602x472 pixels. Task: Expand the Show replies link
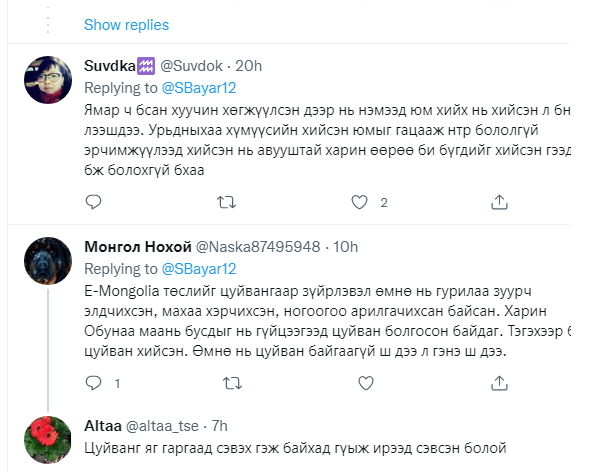pos(126,24)
